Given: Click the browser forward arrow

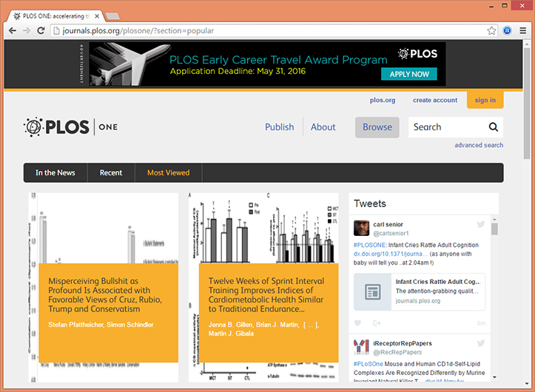Looking at the screenshot, I should coord(27,31).
